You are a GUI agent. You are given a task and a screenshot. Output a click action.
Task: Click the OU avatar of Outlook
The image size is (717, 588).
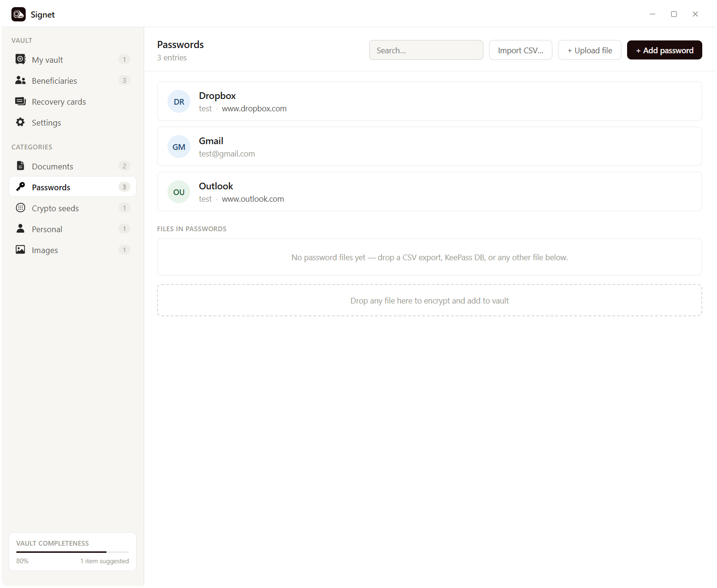pos(179,192)
